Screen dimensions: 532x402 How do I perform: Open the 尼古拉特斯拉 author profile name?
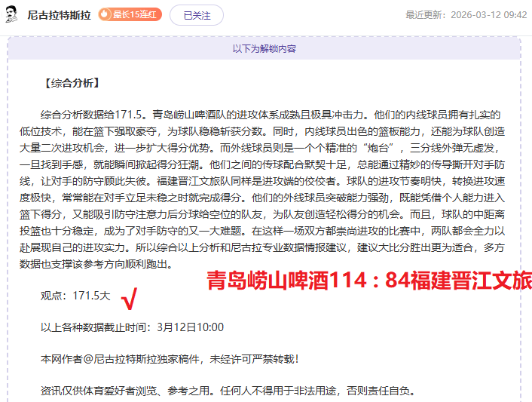coord(59,15)
